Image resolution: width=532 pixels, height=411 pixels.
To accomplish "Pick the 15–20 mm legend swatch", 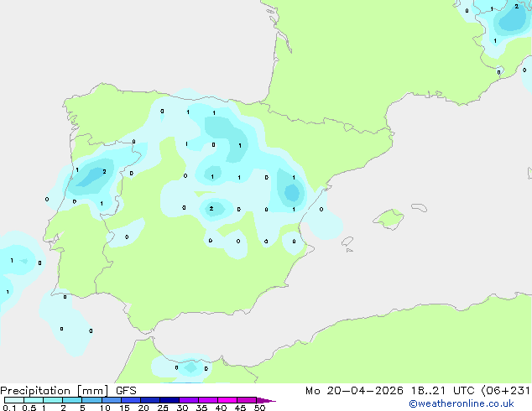I will click(130, 400).
